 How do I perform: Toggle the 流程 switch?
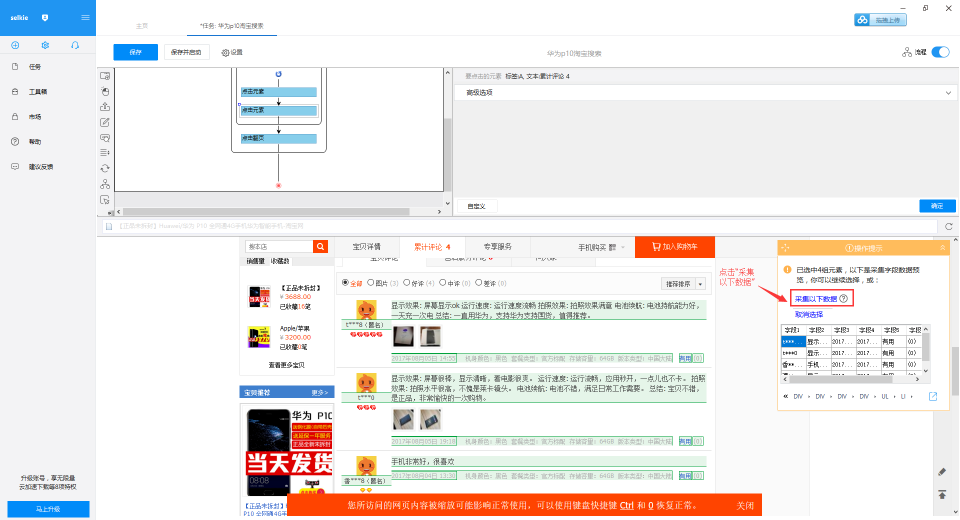(940, 52)
